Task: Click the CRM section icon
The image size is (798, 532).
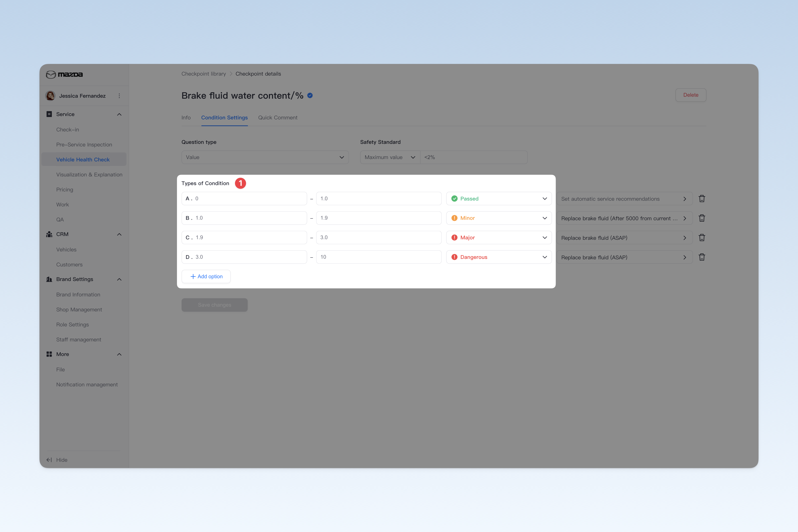Action: 49,234
